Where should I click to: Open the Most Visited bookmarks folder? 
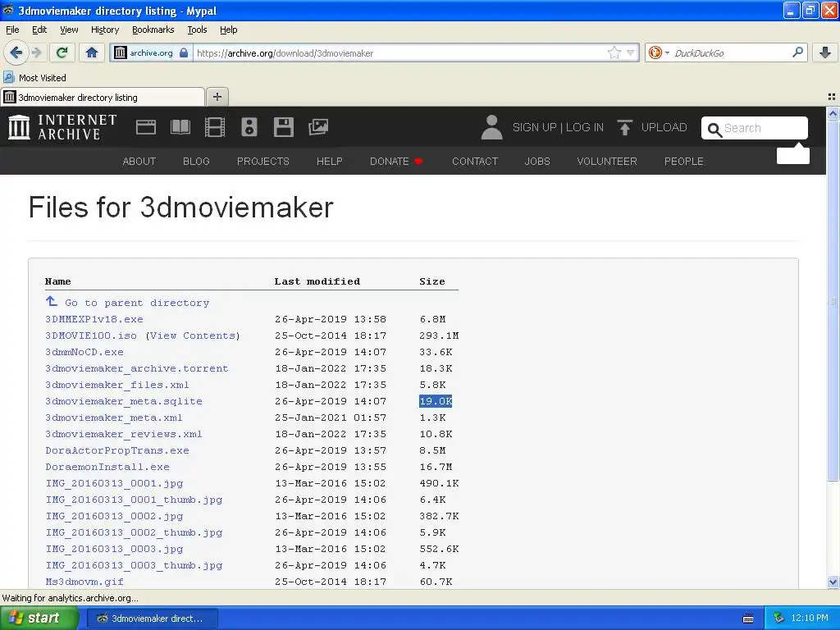(35, 78)
